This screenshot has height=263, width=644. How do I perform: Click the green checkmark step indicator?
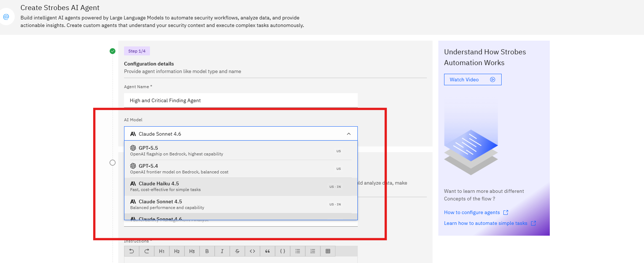(113, 51)
